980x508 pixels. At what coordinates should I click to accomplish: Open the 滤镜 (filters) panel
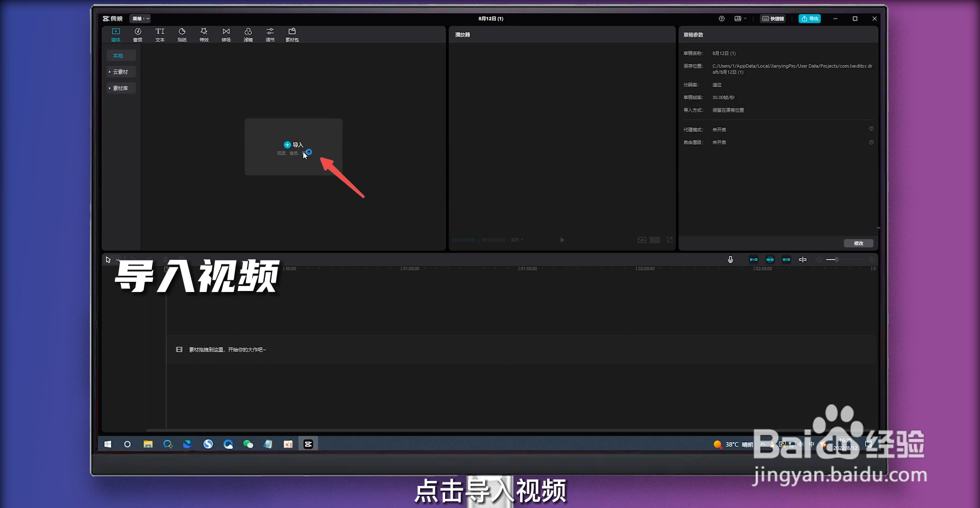tap(248, 35)
